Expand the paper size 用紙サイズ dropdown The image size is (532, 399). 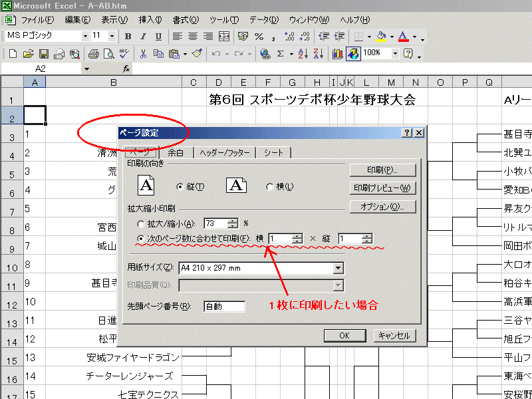[338, 268]
